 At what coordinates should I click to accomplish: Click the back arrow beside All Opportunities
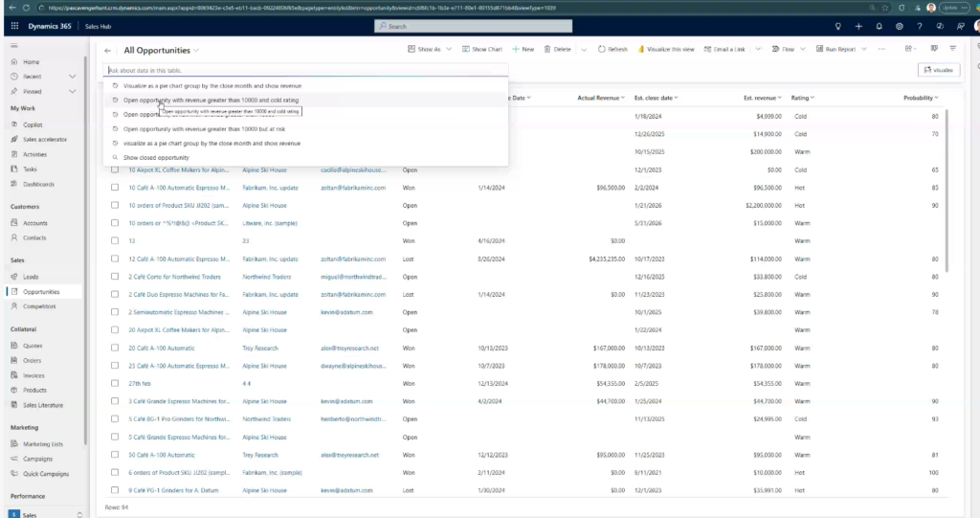click(107, 51)
